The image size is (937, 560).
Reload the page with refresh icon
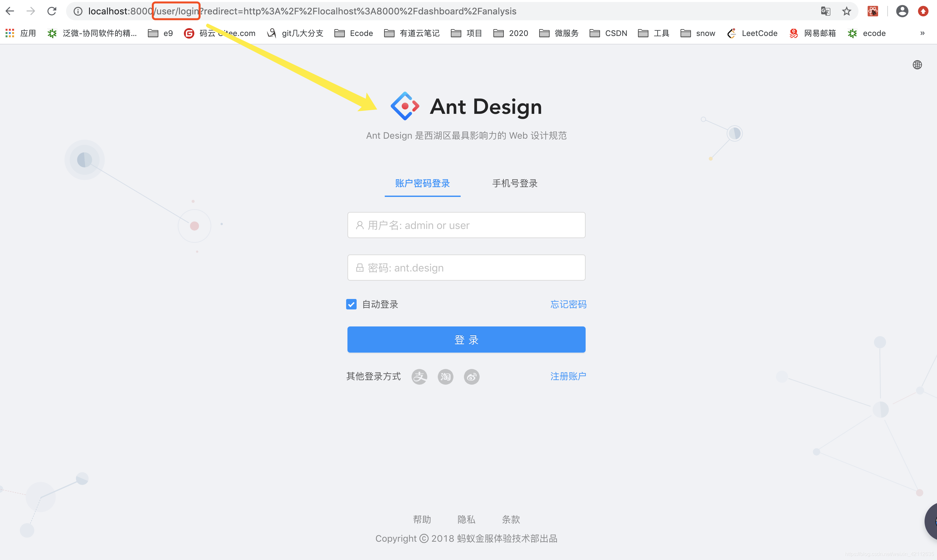click(52, 11)
